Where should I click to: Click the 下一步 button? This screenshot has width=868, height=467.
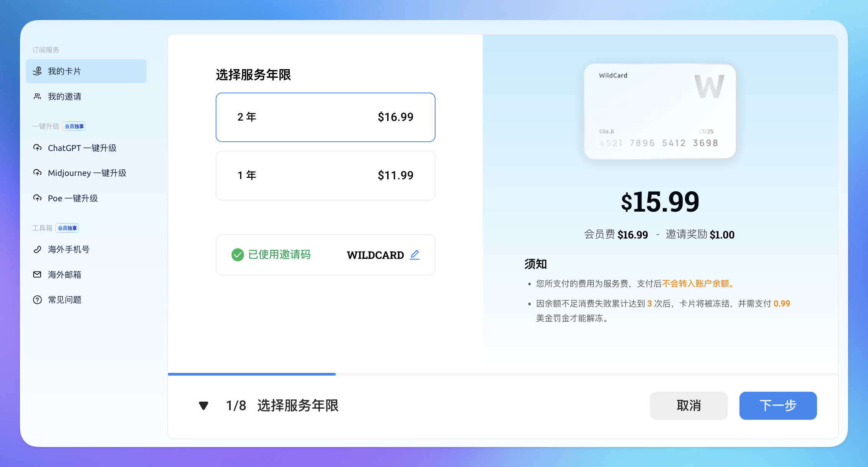[x=778, y=406]
